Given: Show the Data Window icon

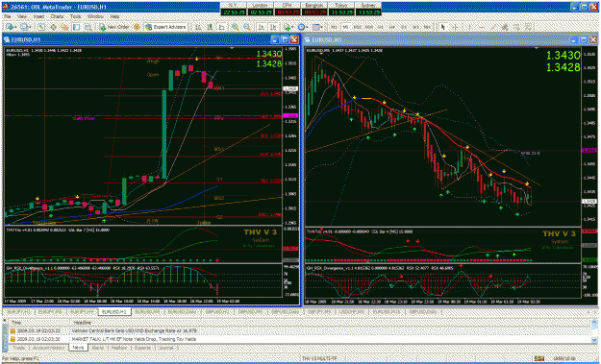Looking at the screenshot, I should point(53,27).
